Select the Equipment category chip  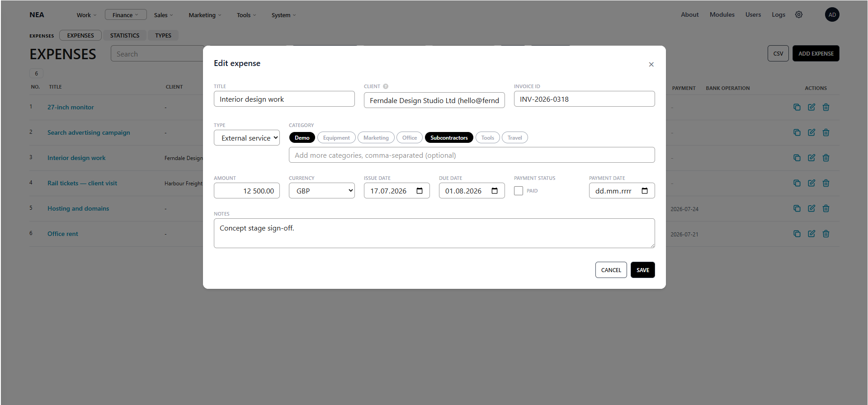coord(336,138)
